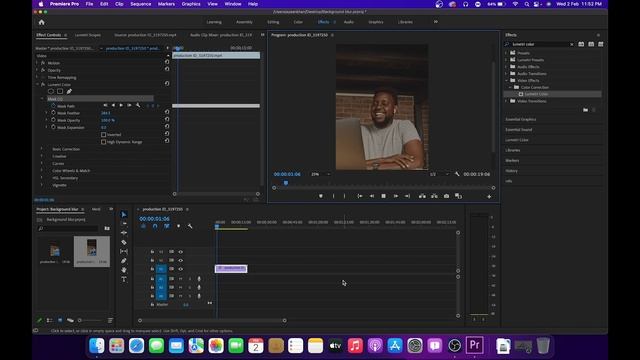The width and height of the screenshot is (640, 360).
Task: Open the button editor plus icon
Action: tap(489, 197)
